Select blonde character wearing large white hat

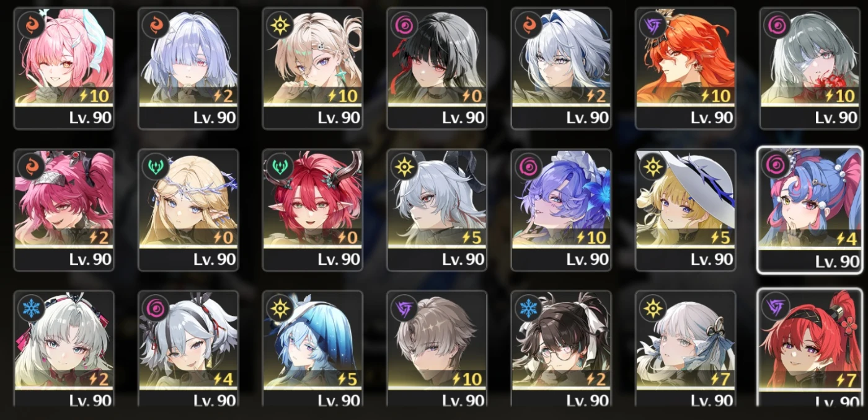click(x=686, y=210)
